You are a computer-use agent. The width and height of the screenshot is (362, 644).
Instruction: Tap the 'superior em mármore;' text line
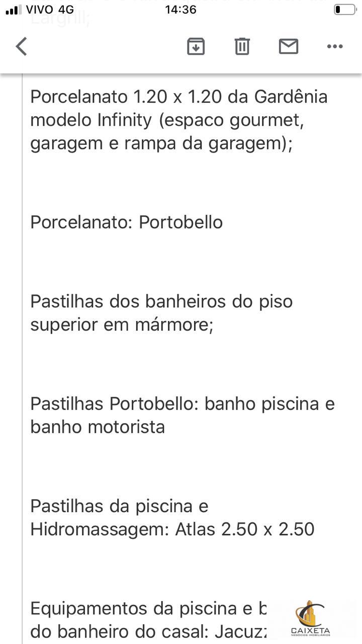coord(122,325)
